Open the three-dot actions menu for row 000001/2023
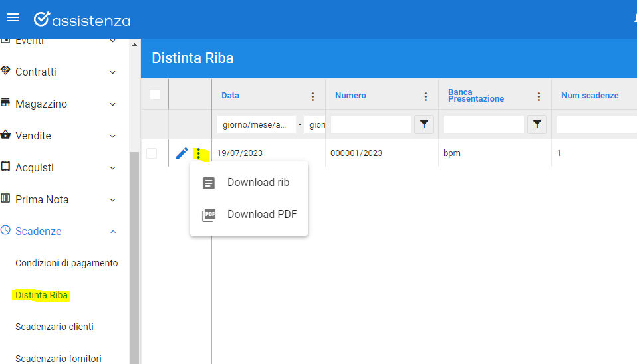Viewport: 637px width, 364px height. pos(199,153)
